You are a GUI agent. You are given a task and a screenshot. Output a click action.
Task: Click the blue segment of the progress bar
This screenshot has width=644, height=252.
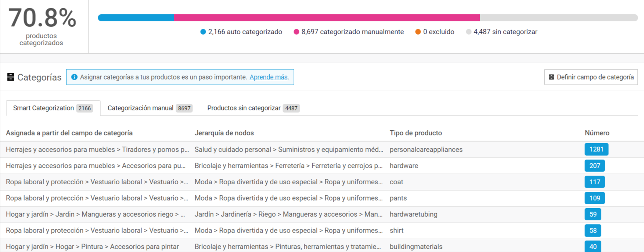(136, 18)
